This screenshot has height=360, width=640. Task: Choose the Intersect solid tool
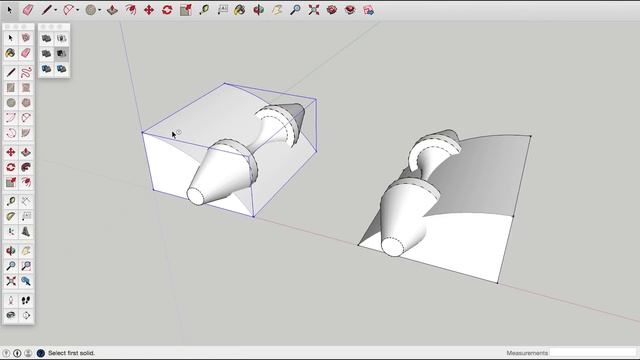click(x=62, y=38)
